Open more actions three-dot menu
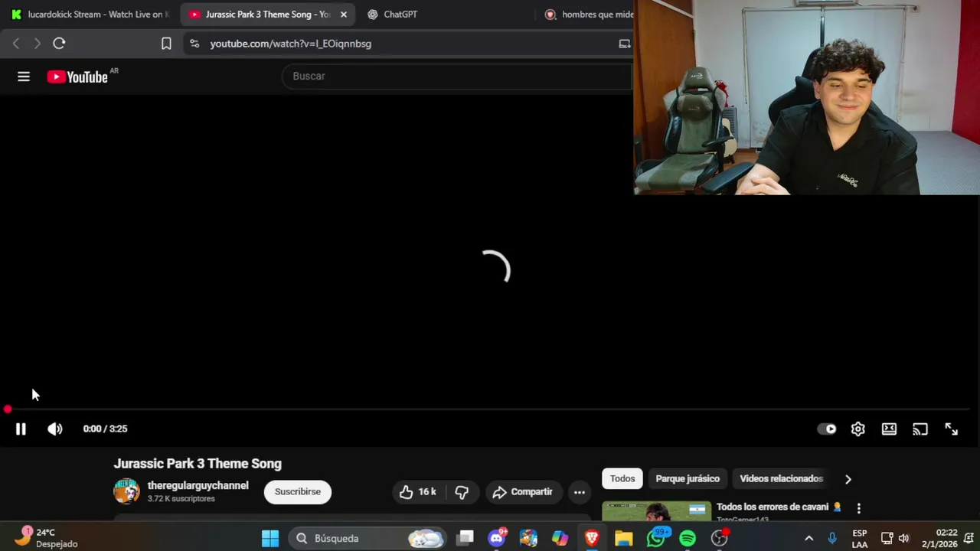Screen dimensions: 980x551 coord(580,492)
